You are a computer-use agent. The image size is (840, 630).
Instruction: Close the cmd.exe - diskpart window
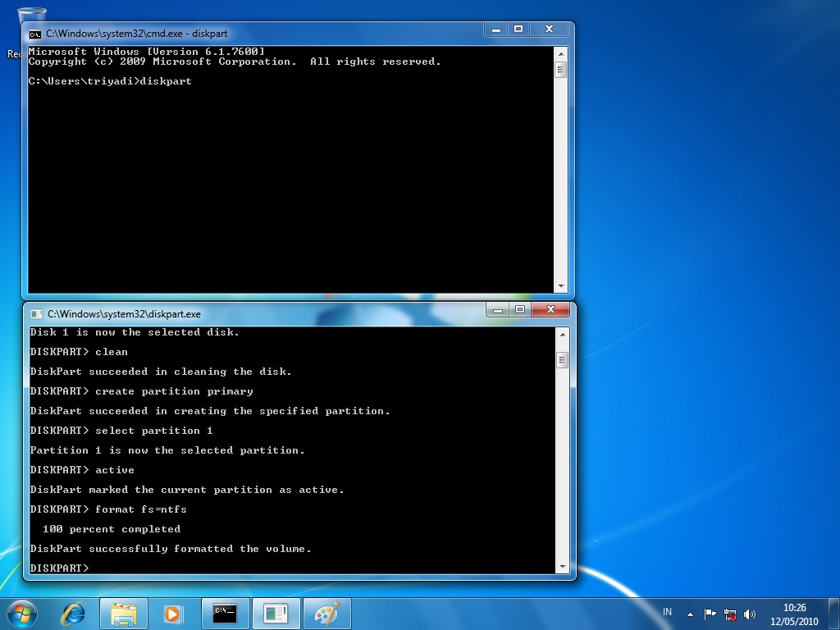pyautogui.click(x=549, y=30)
